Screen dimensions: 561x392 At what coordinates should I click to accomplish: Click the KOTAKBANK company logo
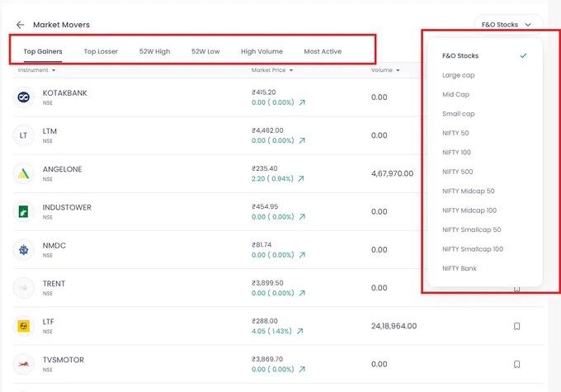pos(24,97)
